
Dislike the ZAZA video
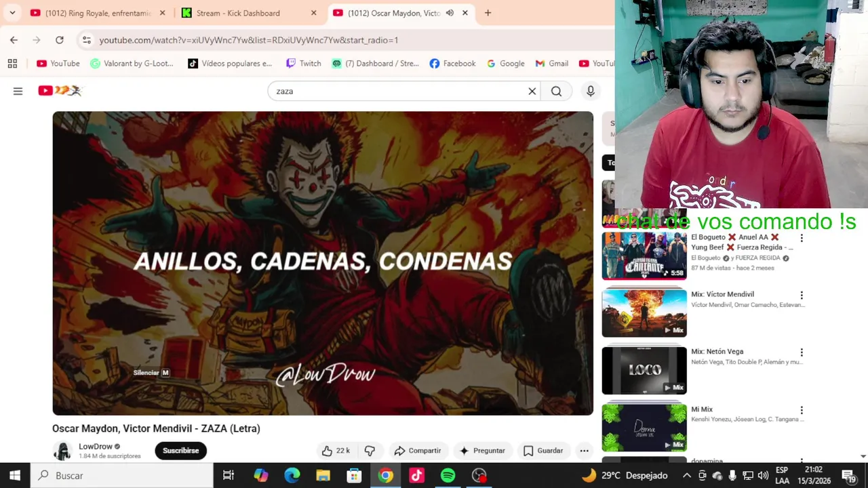tap(370, 451)
